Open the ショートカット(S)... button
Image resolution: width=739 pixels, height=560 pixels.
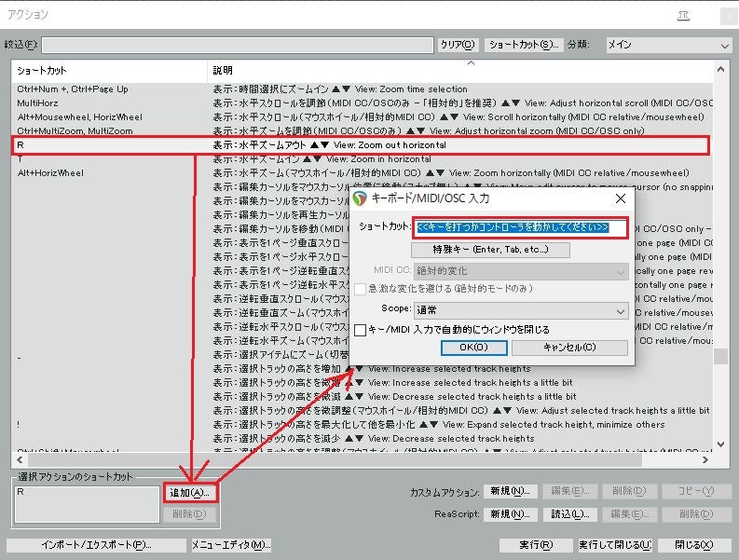tap(524, 45)
